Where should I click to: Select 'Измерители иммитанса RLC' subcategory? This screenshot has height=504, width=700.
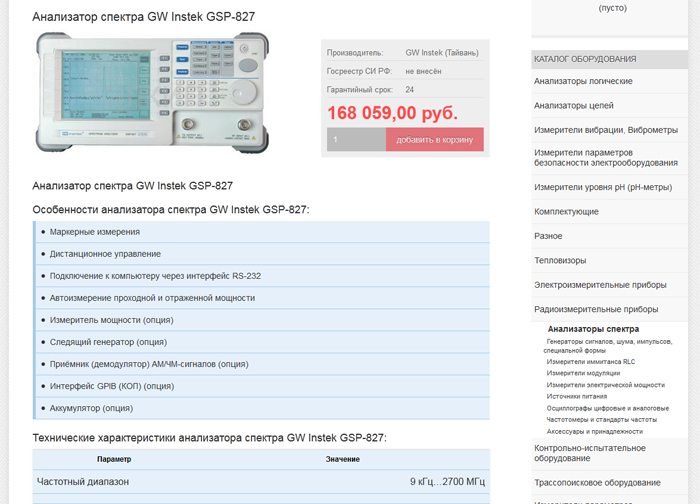pos(591,362)
